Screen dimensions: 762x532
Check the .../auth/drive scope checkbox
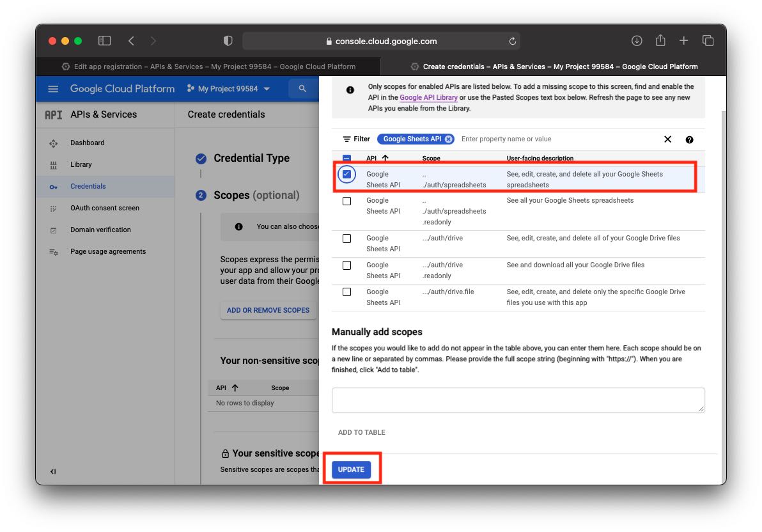pos(346,239)
